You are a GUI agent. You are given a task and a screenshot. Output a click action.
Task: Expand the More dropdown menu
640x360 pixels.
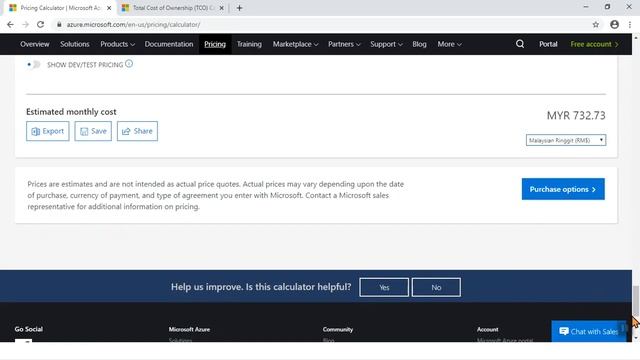[x=449, y=44]
